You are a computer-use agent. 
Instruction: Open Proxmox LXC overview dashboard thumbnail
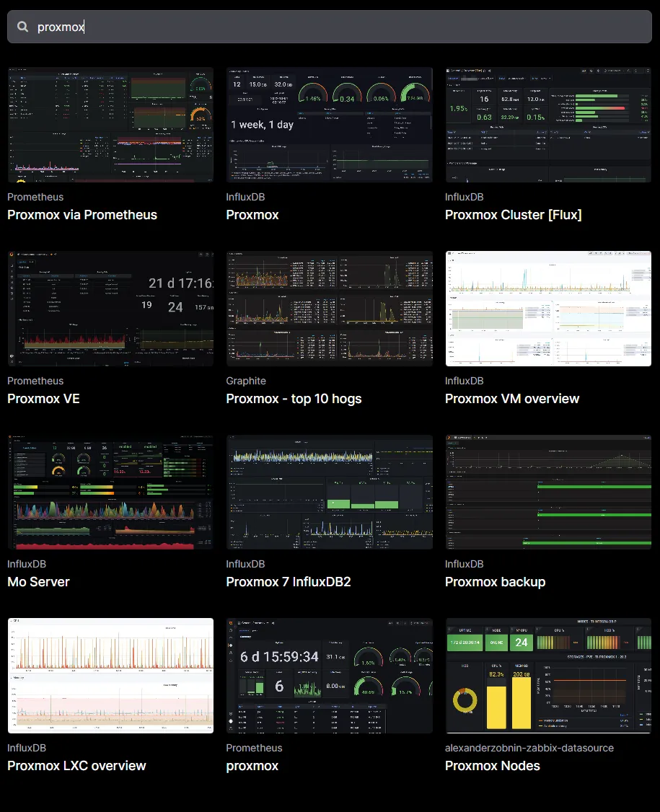110,675
